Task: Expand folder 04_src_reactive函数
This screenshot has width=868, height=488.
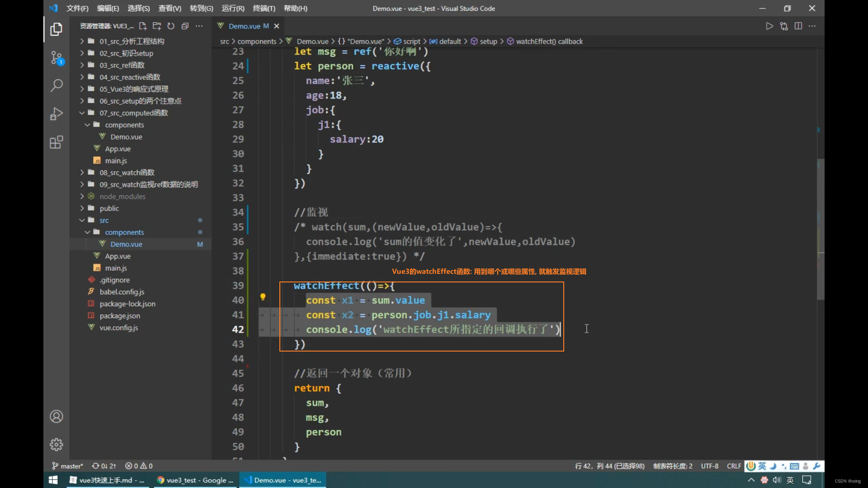Action: pos(130,77)
